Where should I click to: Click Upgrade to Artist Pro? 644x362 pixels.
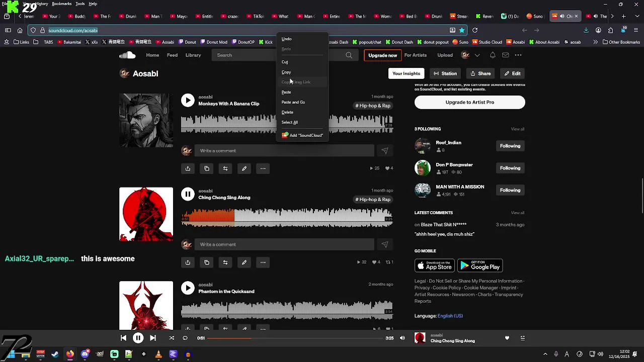tap(469, 102)
